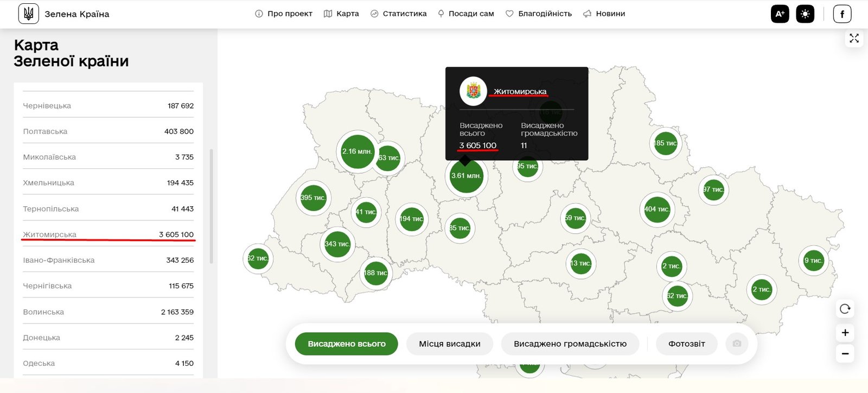Select Тернопільська row in region list
The width and height of the screenshot is (868, 393).
click(x=108, y=208)
